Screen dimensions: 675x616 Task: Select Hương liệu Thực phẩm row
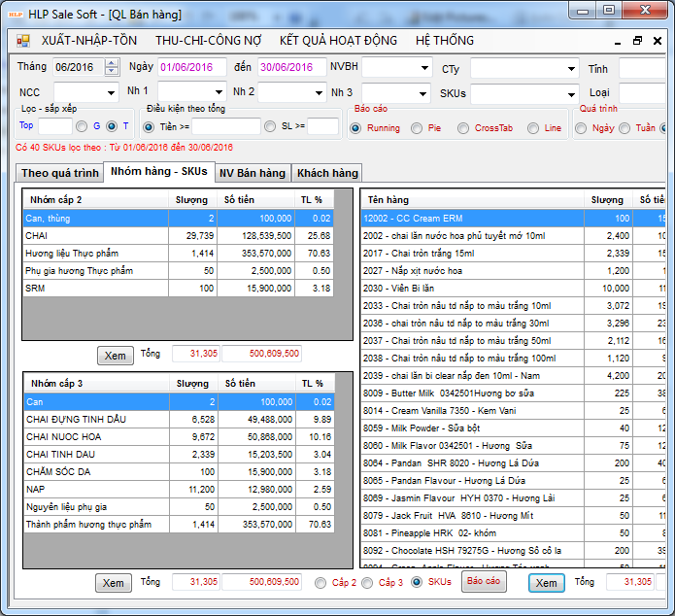(179, 254)
